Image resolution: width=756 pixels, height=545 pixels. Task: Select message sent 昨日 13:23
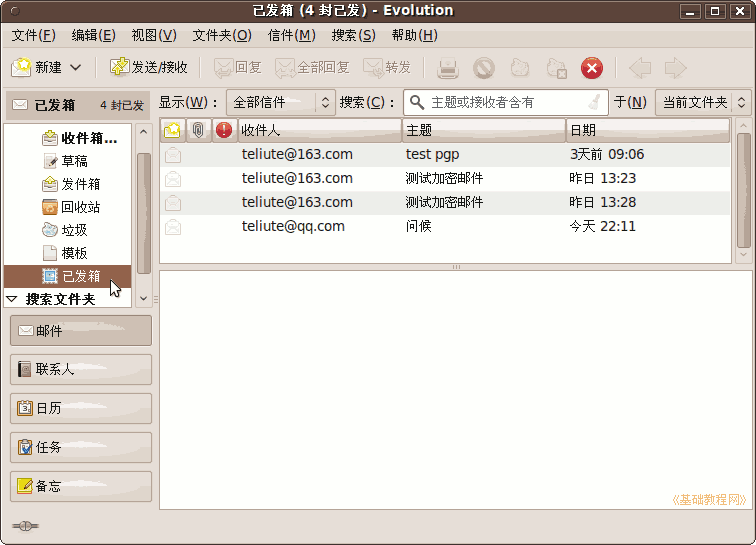pyautogui.click(x=445, y=178)
